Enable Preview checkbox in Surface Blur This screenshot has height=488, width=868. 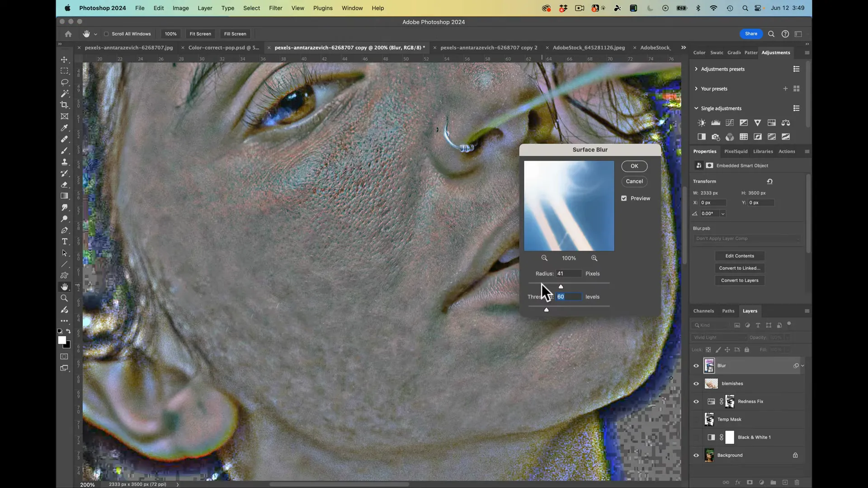point(624,198)
